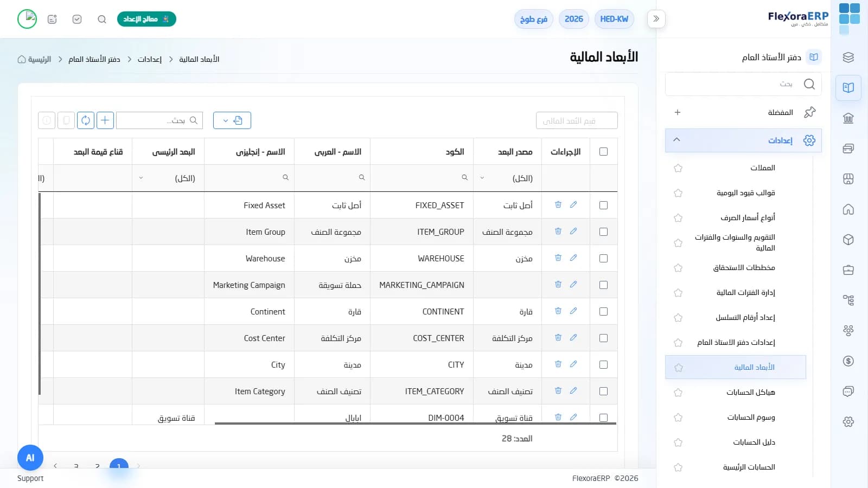Star the هياكل الحسابات menu item
This screenshot has height=488, width=868.
click(678, 393)
